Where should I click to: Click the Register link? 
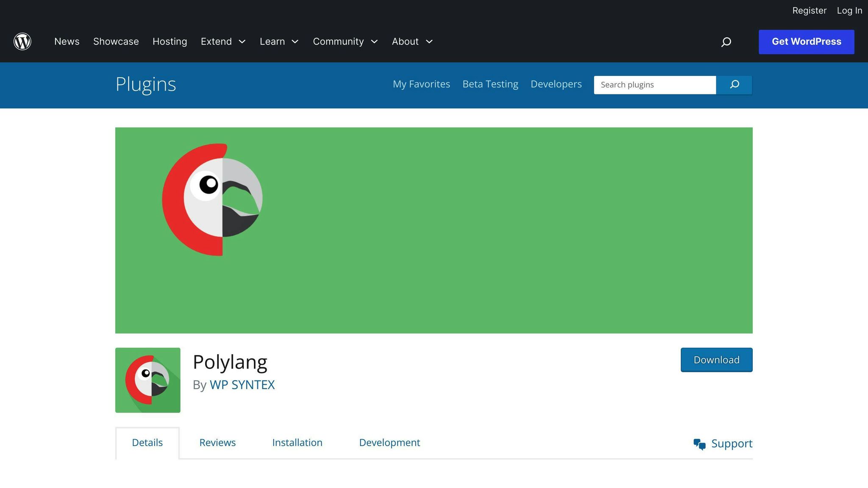(x=809, y=11)
